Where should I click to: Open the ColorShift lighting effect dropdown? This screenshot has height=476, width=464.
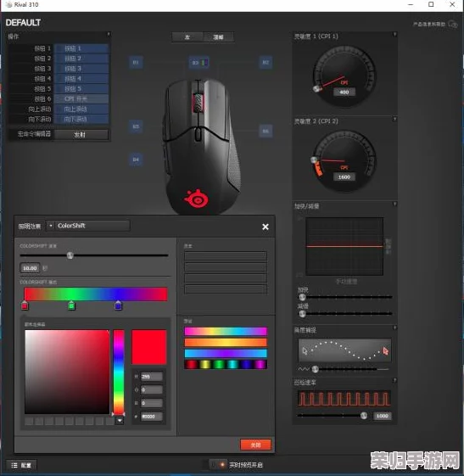coord(87,226)
